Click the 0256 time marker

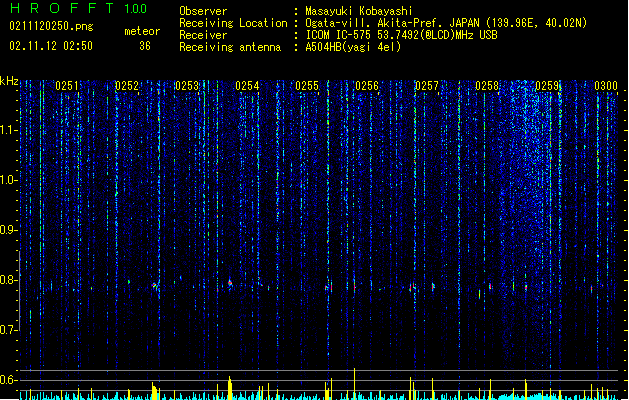tap(367, 86)
